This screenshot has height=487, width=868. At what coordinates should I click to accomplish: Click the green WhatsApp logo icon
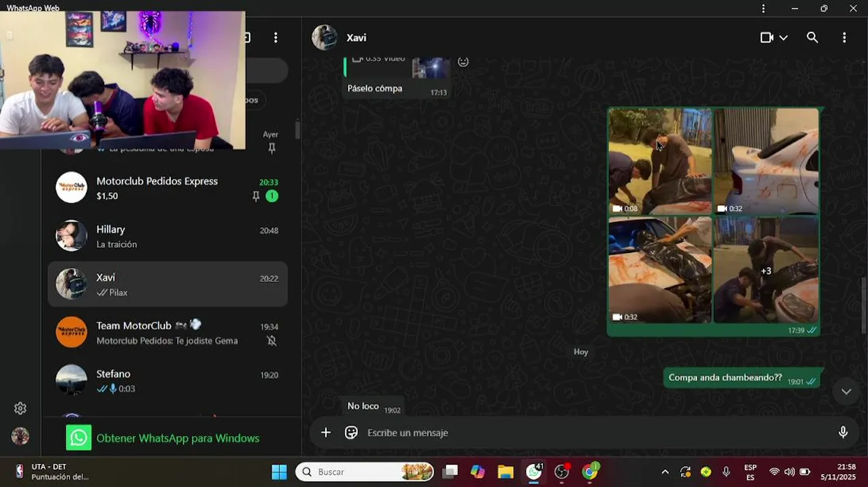point(78,438)
